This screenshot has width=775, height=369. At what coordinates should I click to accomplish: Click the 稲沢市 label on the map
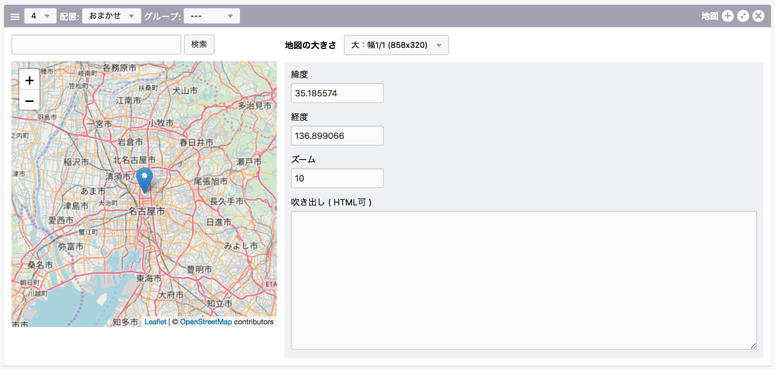pos(76,161)
